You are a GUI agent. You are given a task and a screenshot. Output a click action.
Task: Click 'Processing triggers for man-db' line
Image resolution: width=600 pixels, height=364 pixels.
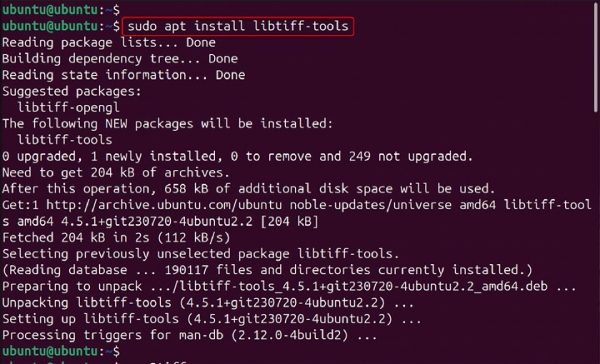[189, 336]
